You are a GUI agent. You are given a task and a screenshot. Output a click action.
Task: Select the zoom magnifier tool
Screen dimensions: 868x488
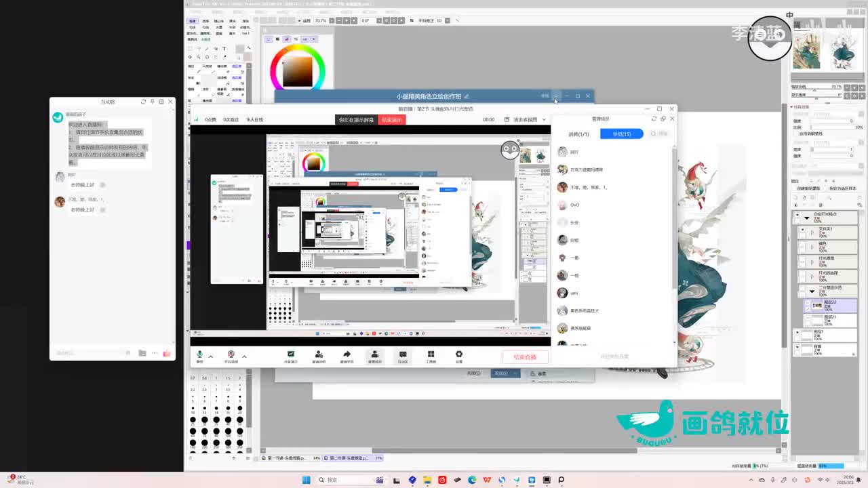tap(199, 57)
